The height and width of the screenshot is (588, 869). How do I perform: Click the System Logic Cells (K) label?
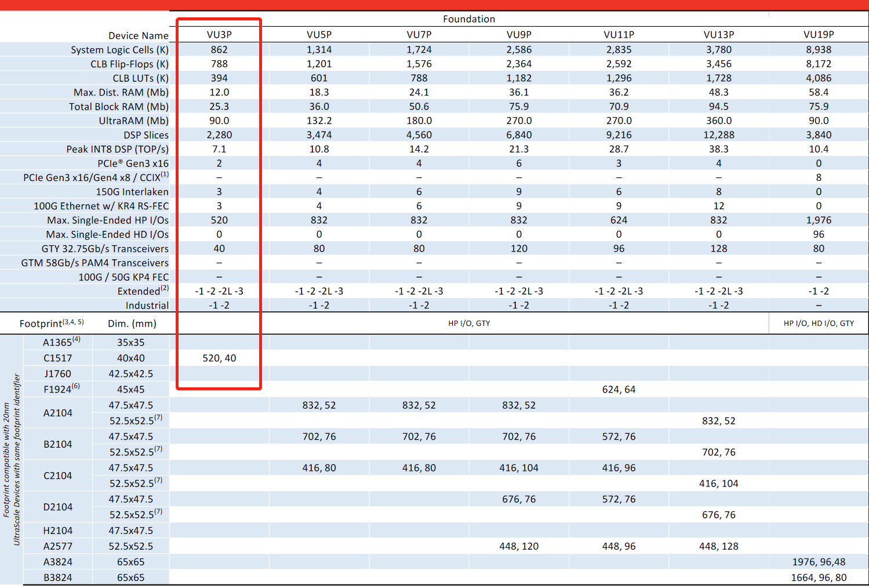pyautogui.click(x=120, y=50)
